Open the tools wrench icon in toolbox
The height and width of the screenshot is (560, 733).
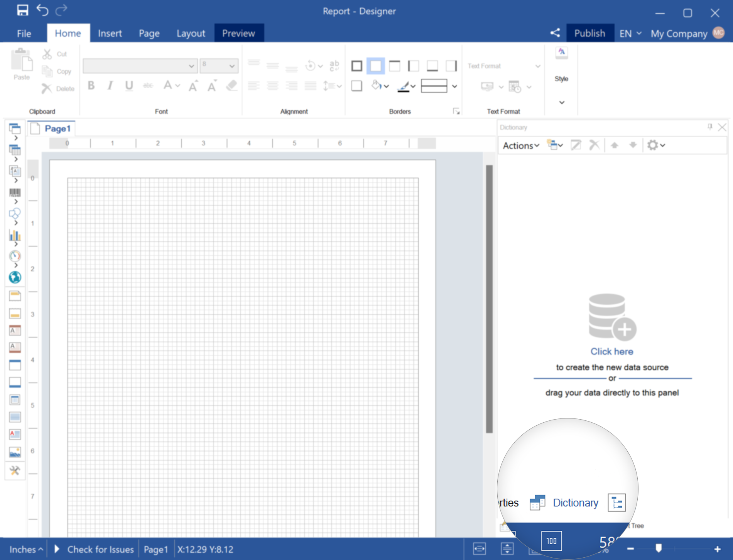(15, 470)
